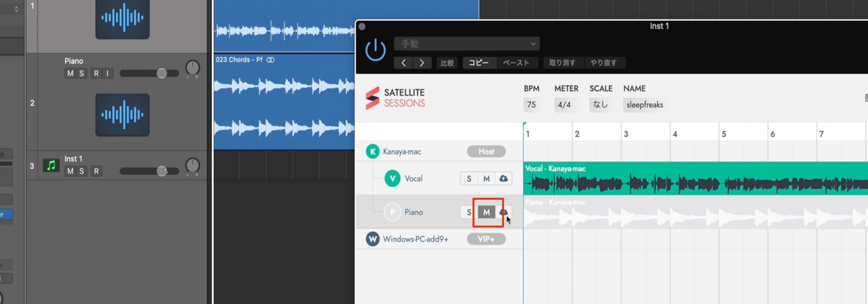
Task: Solo the Piano track in Satellite
Action: coord(469,212)
